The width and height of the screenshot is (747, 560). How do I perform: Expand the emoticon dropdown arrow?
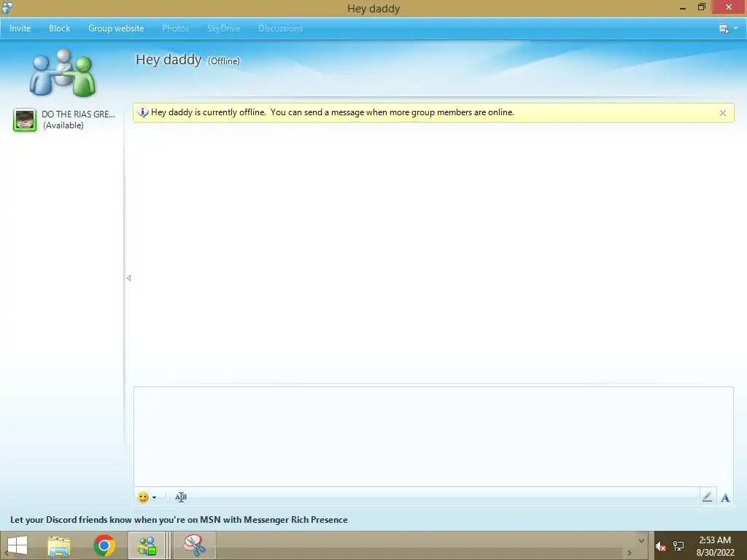(x=155, y=497)
